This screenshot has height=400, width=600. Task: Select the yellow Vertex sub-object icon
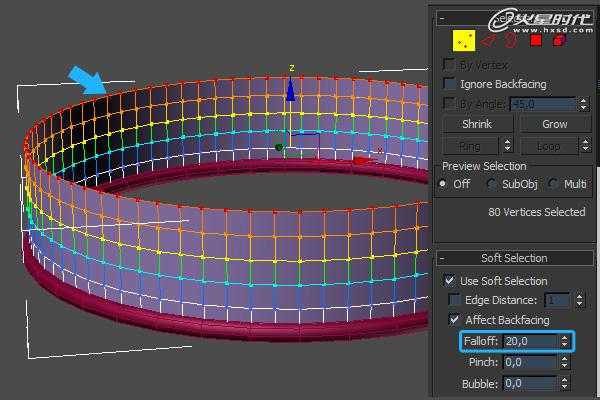click(x=464, y=41)
